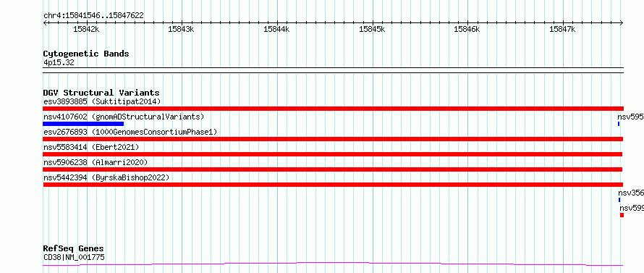Select the red nsv5442394 variant bar

click(333, 185)
